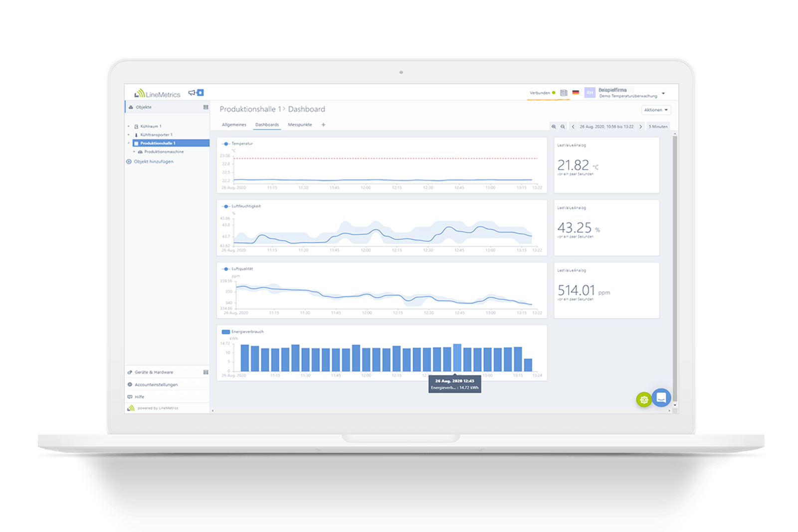Open the Aktionen dropdown

(x=656, y=110)
